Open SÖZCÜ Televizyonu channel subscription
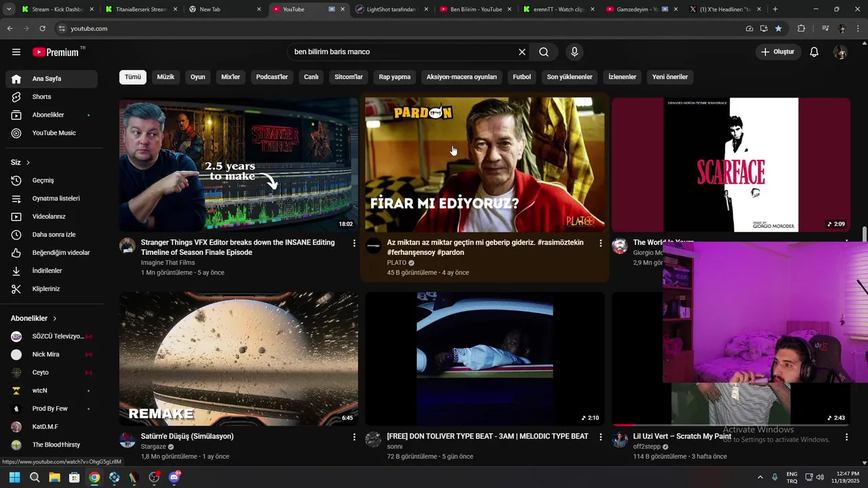 click(52, 336)
